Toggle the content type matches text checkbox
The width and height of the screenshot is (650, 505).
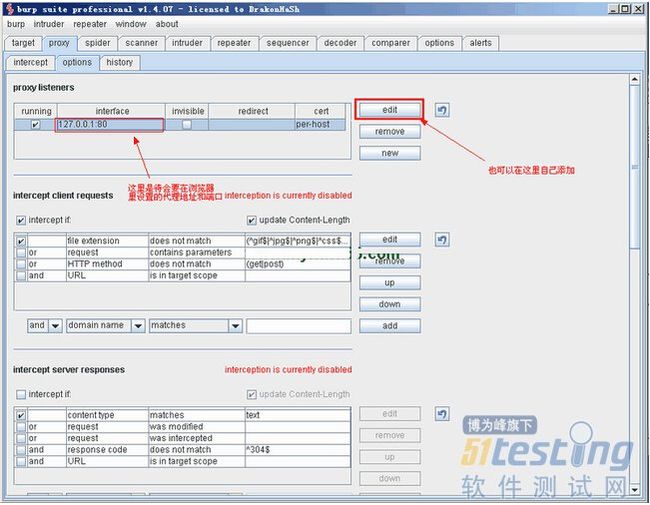click(21, 415)
